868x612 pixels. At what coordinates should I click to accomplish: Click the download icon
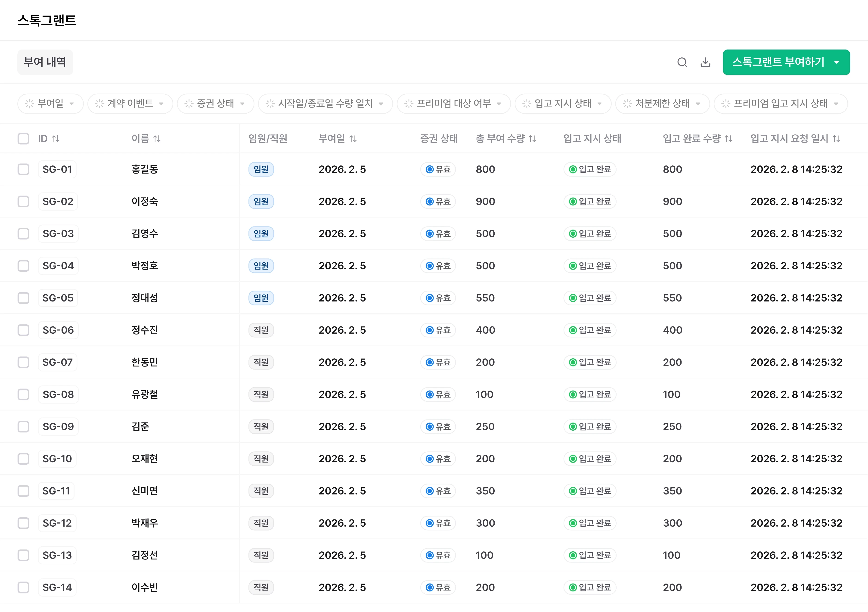pos(705,62)
